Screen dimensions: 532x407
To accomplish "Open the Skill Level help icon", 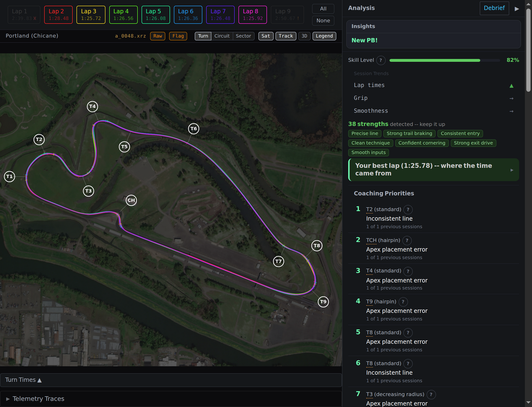I will coord(381,60).
